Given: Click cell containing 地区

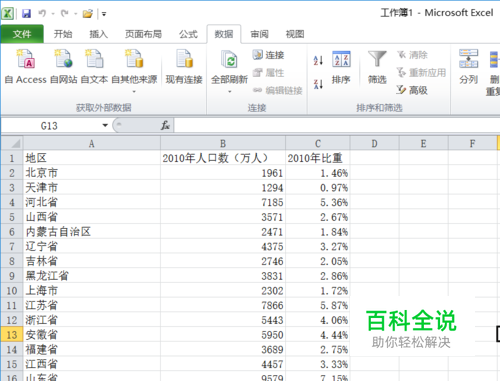Looking at the screenshot, I should pos(92,158).
